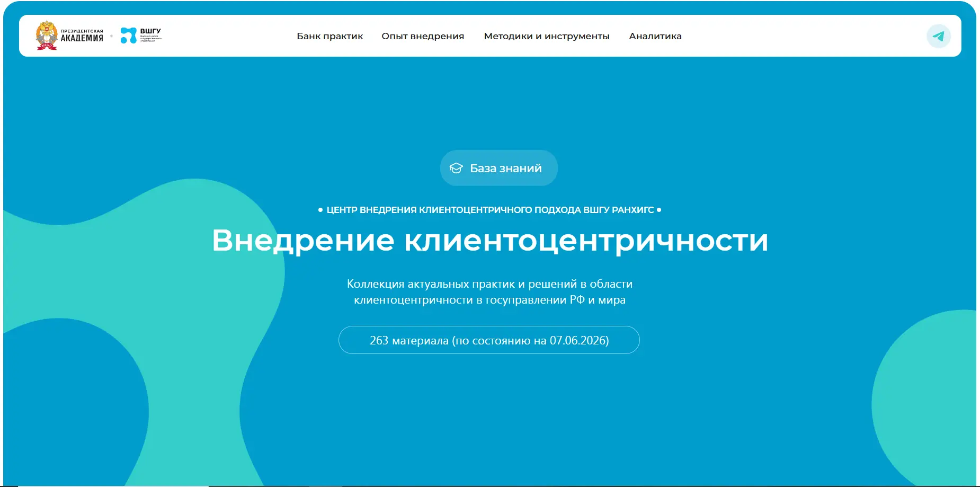This screenshot has width=980, height=487.
Task: Click the heading Внедрение клиентоцентричности
Action: (490, 241)
